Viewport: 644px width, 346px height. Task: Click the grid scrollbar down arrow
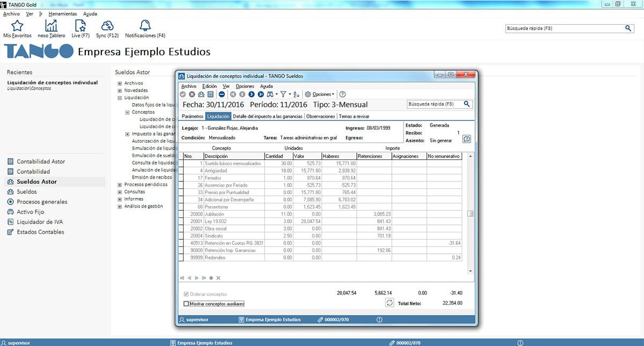pyautogui.click(x=470, y=270)
